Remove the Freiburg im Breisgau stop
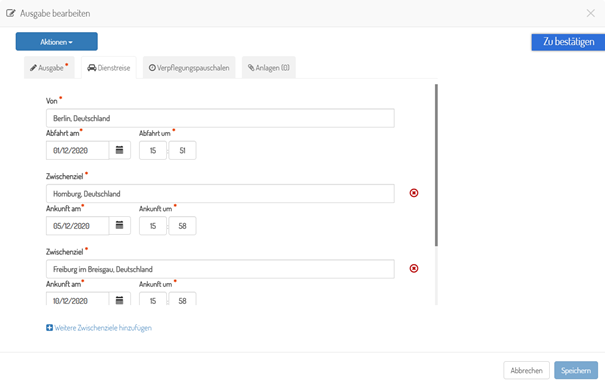 (x=414, y=269)
